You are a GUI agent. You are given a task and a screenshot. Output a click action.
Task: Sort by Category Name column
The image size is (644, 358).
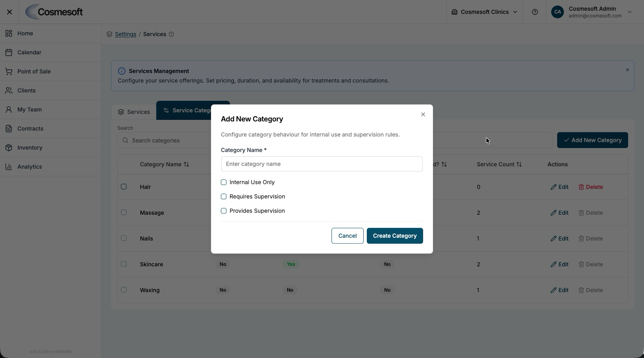164,164
